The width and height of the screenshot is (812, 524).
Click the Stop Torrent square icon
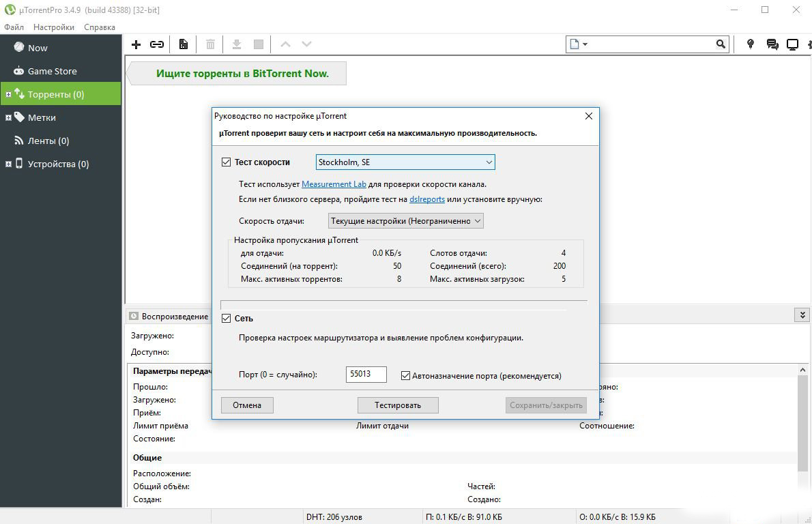tap(259, 44)
